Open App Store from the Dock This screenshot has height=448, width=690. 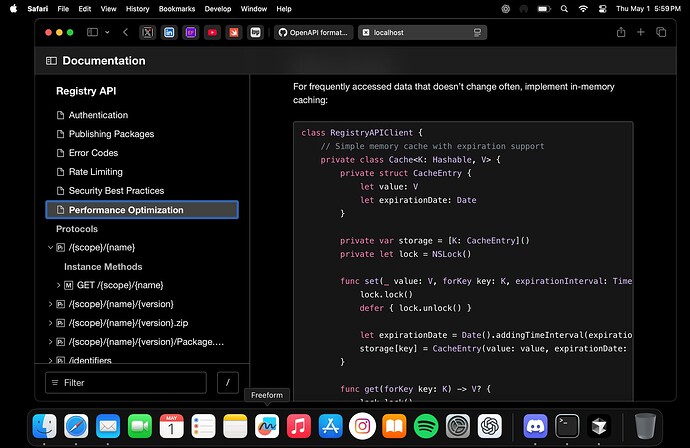[330, 426]
